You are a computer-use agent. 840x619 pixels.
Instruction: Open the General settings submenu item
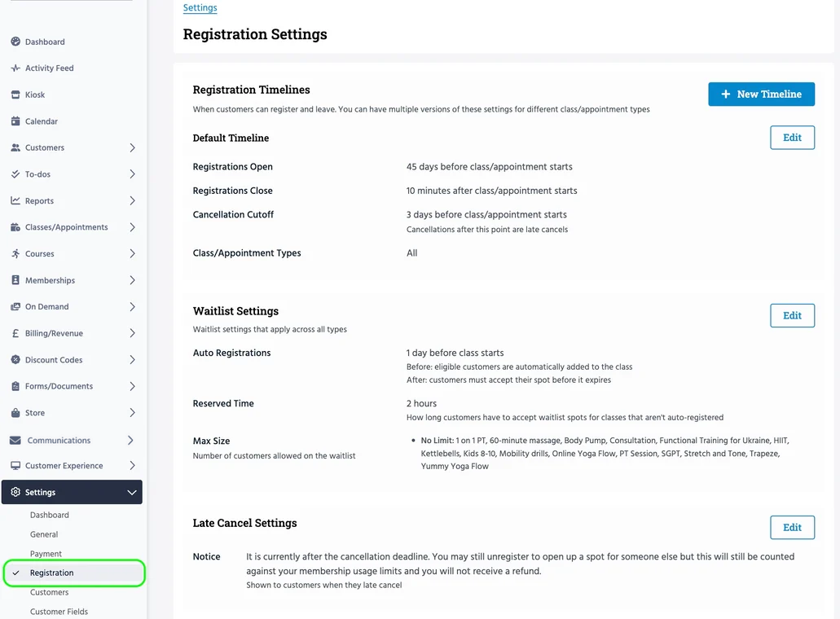pyautogui.click(x=44, y=534)
